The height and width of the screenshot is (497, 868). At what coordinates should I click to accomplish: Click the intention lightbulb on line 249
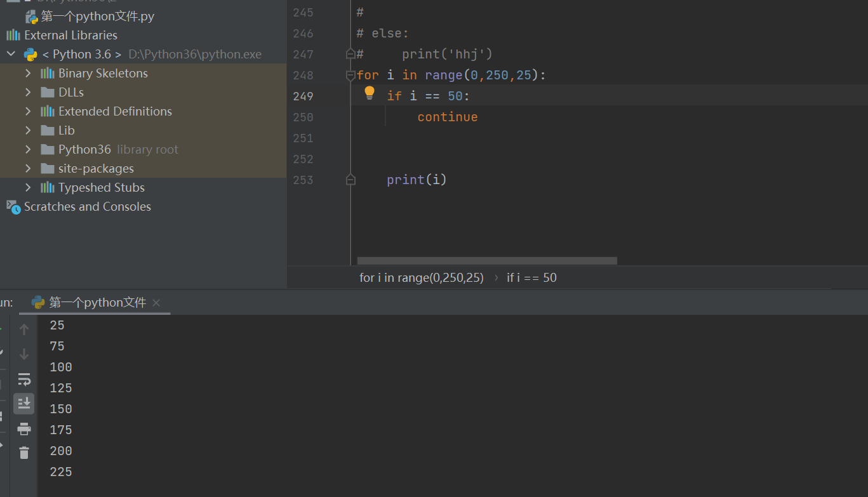point(370,94)
